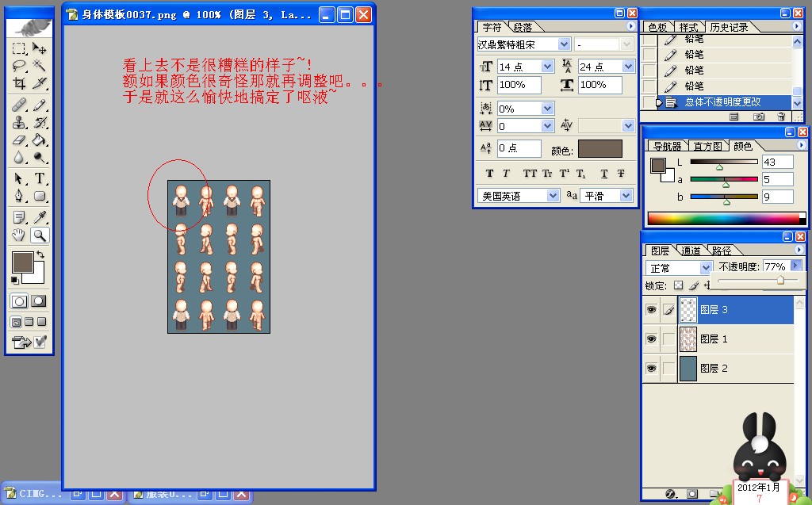
Task: Select the Healing Brush tool
Action: [x=19, y=105]
